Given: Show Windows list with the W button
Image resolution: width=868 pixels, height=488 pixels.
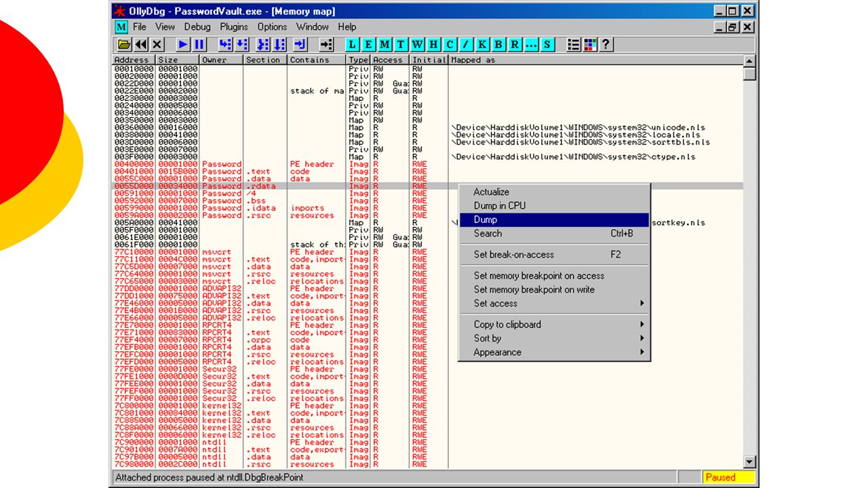Looking at the screenshot, I should [x=417, y=45].
